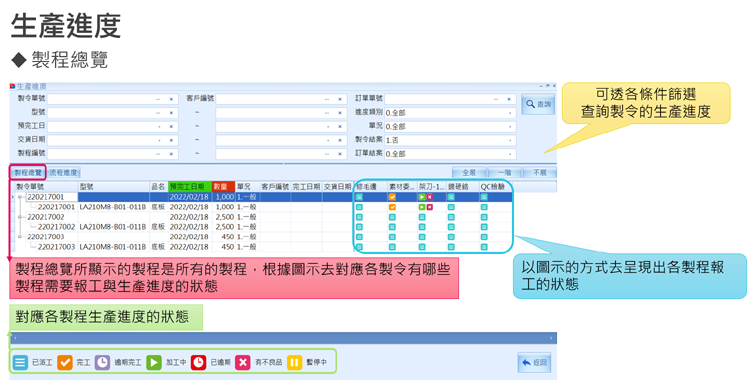Click 鍍硬鉻 process column header
The height and width of the screenshot is (385, 750).
[463, 187]
